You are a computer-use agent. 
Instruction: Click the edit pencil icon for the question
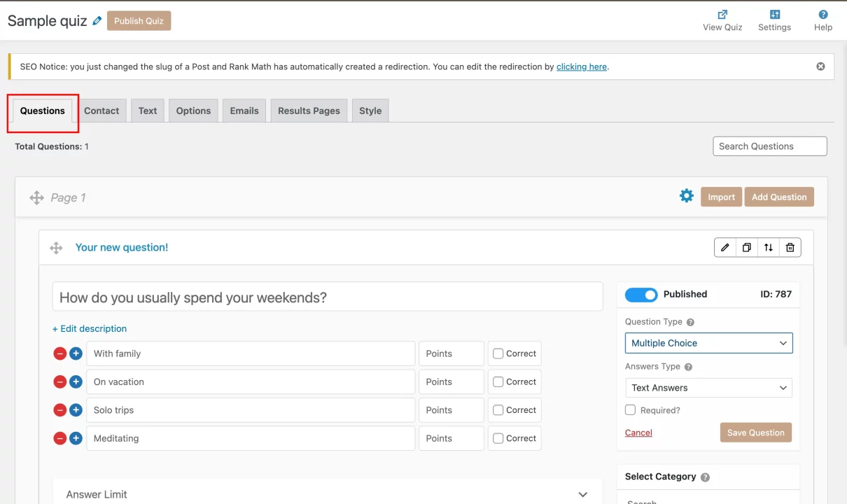pos(725,247)
